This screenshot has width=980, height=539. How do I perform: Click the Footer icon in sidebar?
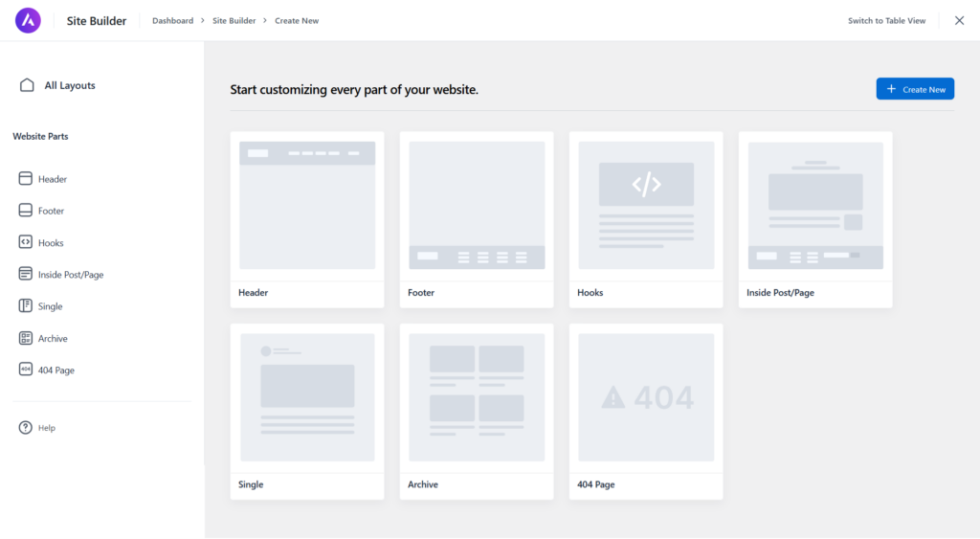(25, 210)
